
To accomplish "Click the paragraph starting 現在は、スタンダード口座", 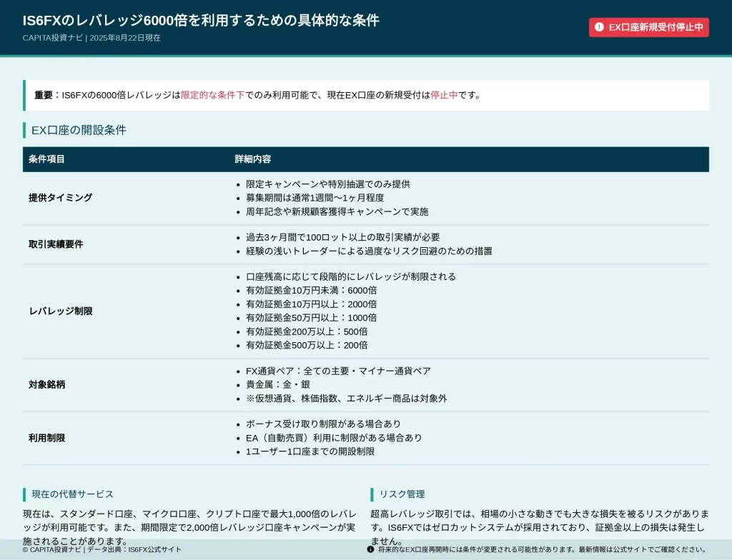I will [x=190, y=528].
